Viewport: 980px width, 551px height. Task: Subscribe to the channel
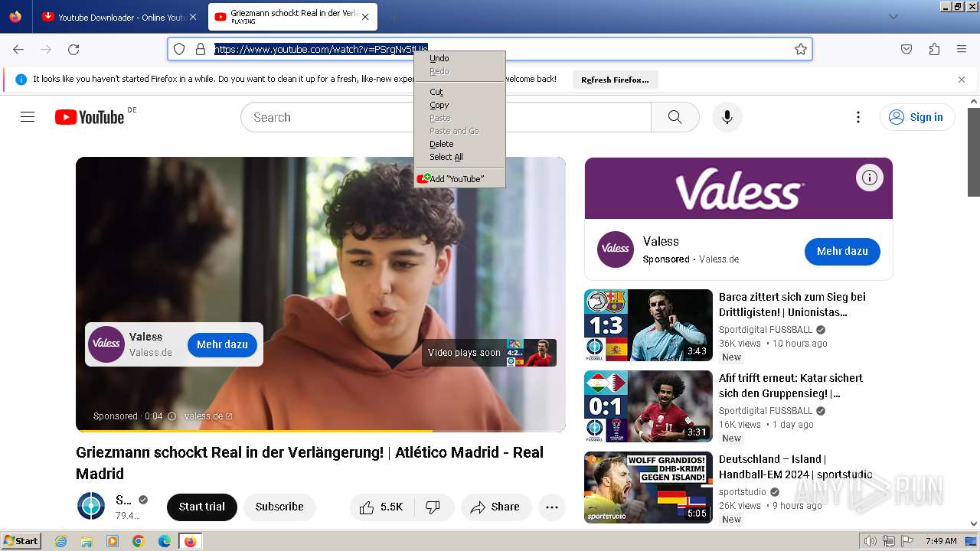tap(279, 507)
